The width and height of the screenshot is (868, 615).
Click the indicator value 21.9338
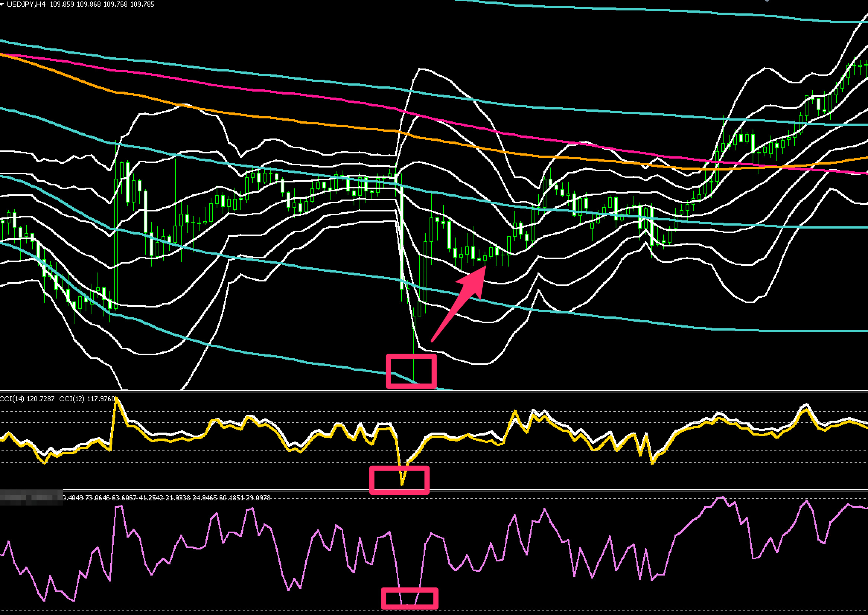[x=178, y=498]
